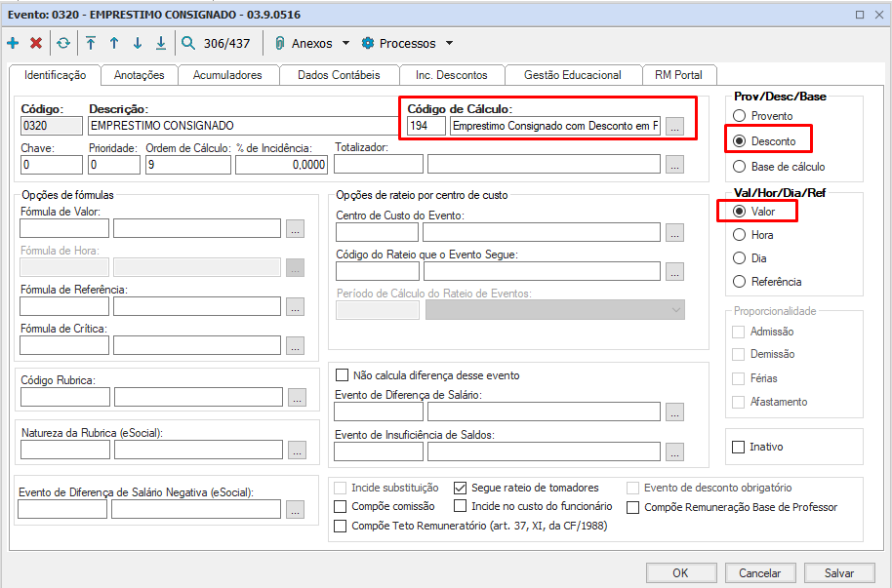Open lookup for Evento de Diferença de Salário
The height and width of the screenshot is (588, 892).
coord(674,412)
